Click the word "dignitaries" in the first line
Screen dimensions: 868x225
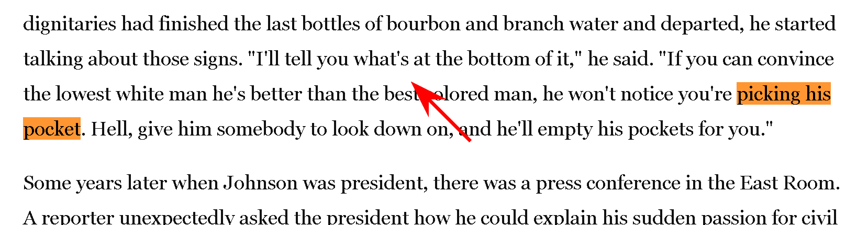coord(70,25)
